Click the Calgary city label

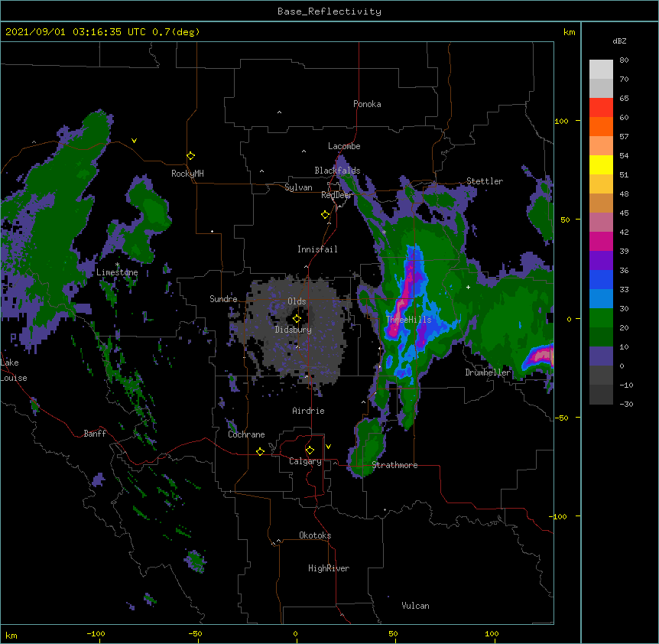point(305,461)
